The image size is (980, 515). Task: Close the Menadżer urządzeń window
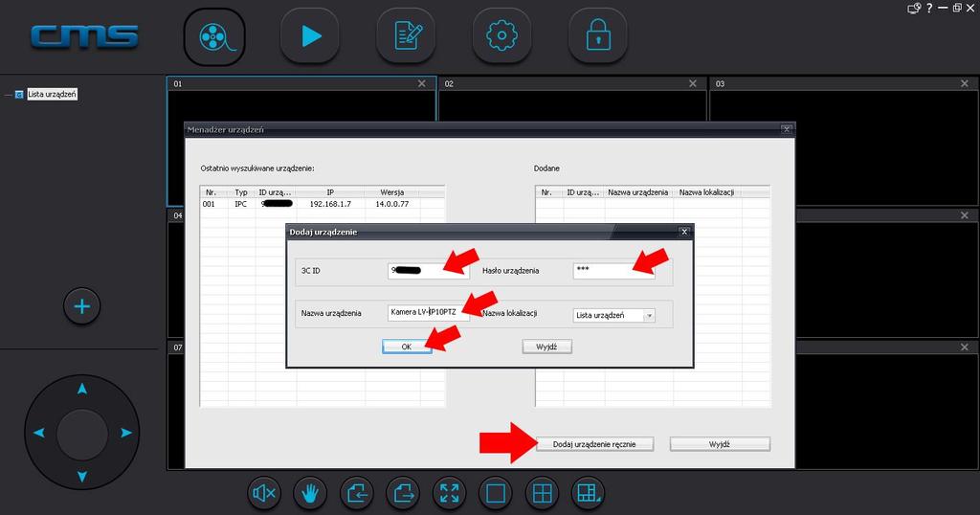[787, 129]
